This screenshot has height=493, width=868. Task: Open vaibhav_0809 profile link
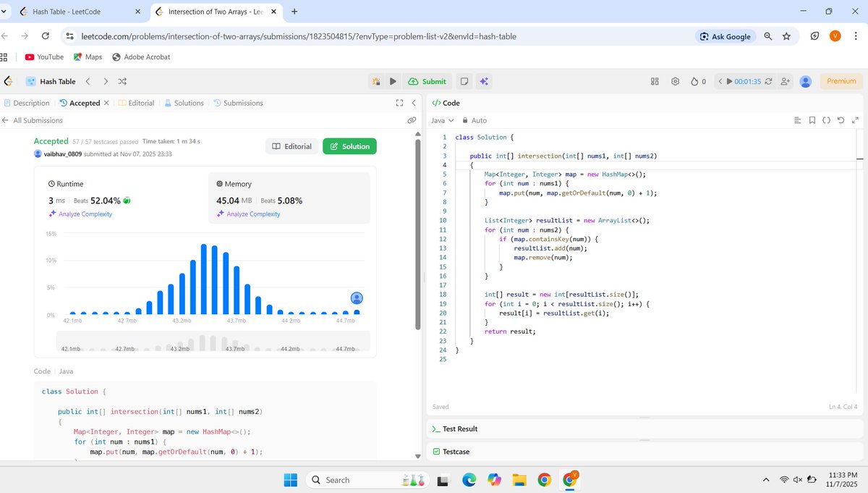tap(63, 154)
